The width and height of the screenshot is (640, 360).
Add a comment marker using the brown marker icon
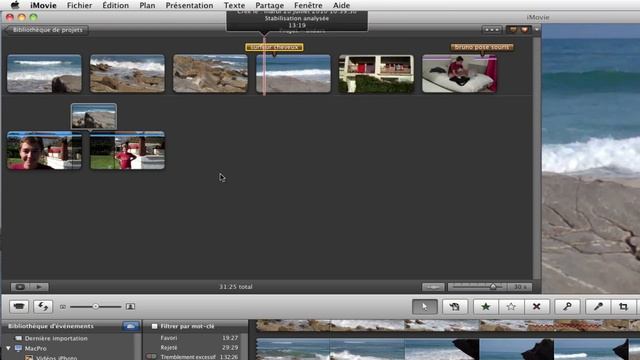tap(513, 30)
